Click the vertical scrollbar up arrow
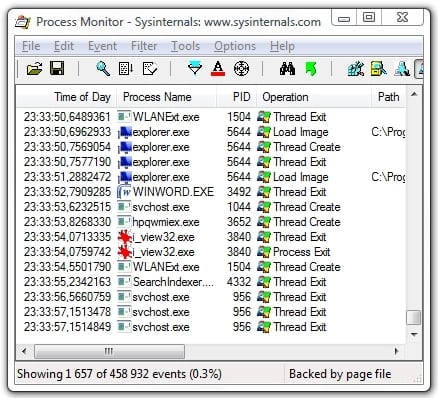Screen dimensions: 438x398 [414, 94]
